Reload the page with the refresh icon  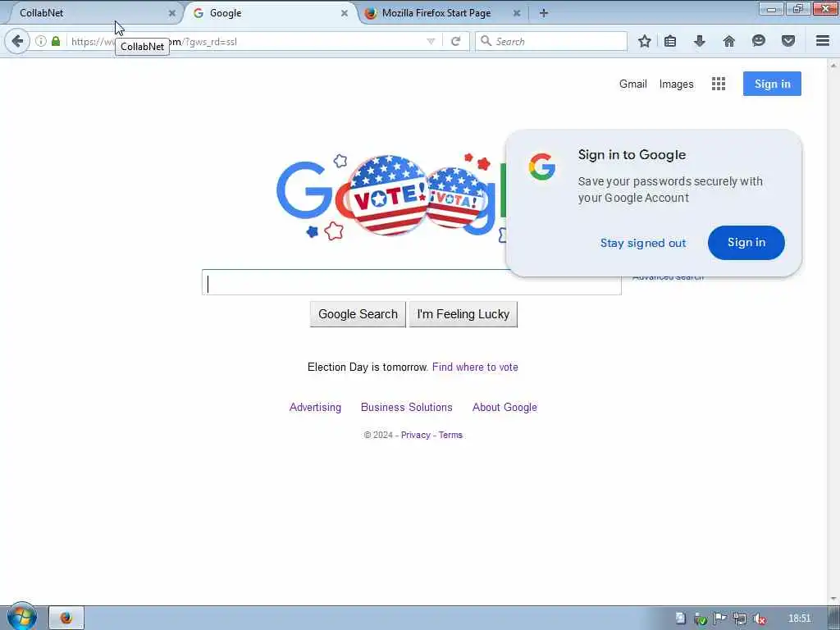(456, 41)
